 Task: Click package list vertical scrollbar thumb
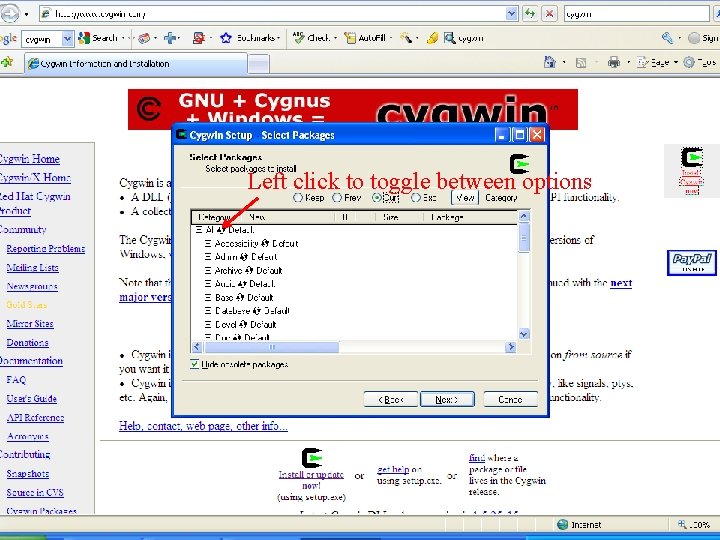tap(523, 237)
